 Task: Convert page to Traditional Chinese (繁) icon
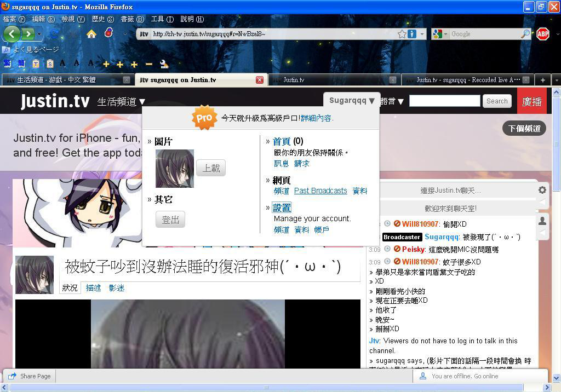[x=7, y=64]
